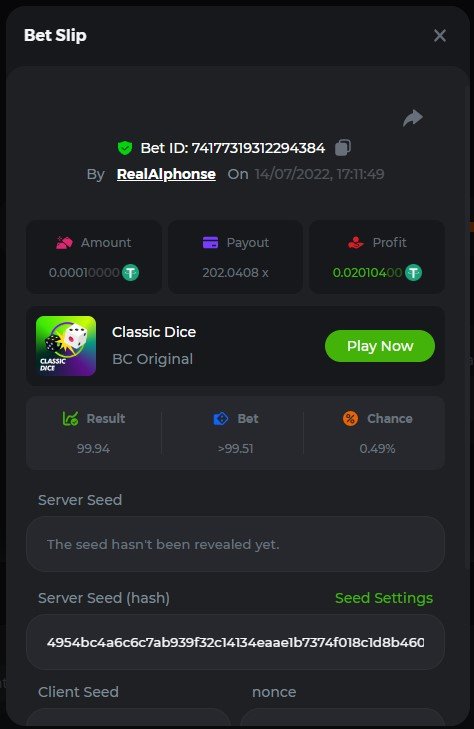Click the green verified shield icon
This screenshot has width=474, height=729.
click(125, 148)
